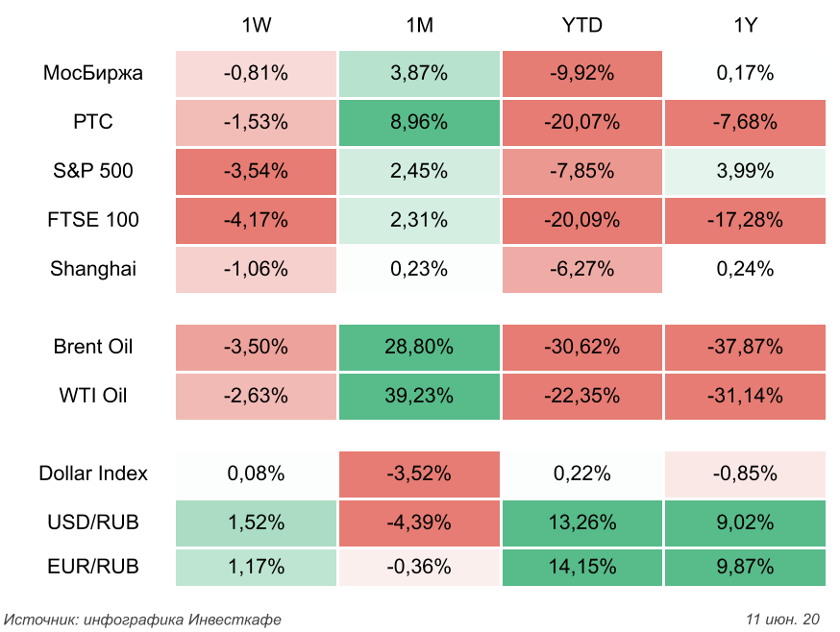Click the USD/RUB row label
Viewport: 840px width, 632px height.
(93, 523)
